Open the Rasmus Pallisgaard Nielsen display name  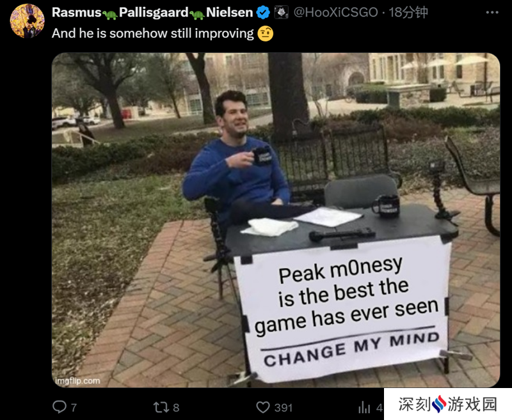coord(152,12)
